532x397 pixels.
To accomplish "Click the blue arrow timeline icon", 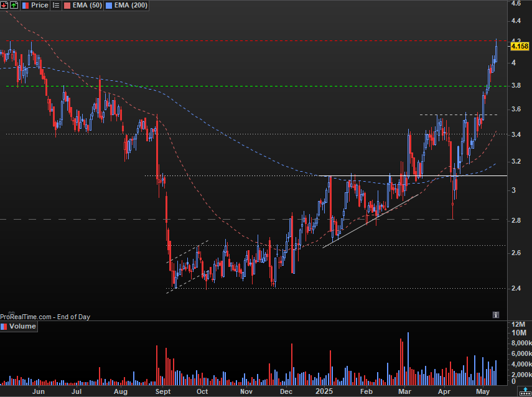I will [525, 391].
